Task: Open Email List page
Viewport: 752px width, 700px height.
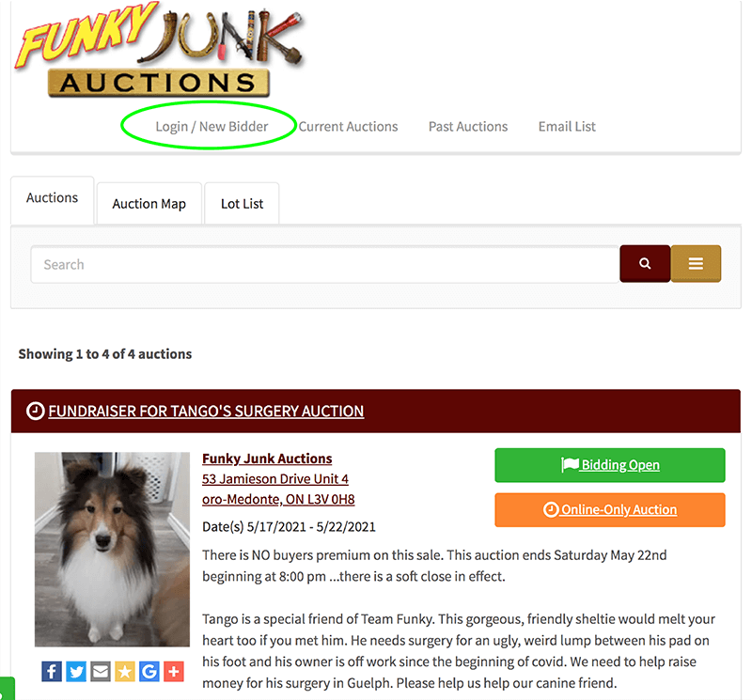Action: (x=567, y=126)
